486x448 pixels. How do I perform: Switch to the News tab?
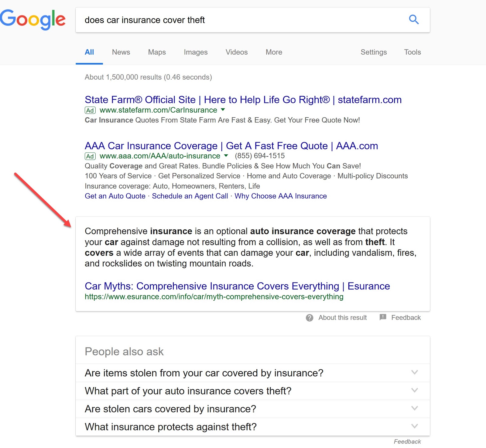pyautogui.click(x=121, y=52)
